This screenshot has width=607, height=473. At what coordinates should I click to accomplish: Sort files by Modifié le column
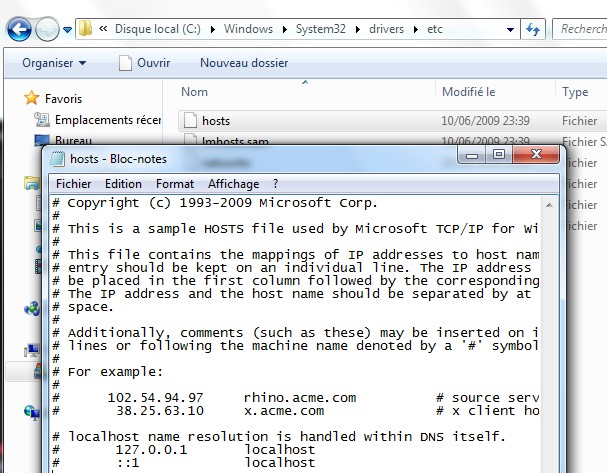468,92
